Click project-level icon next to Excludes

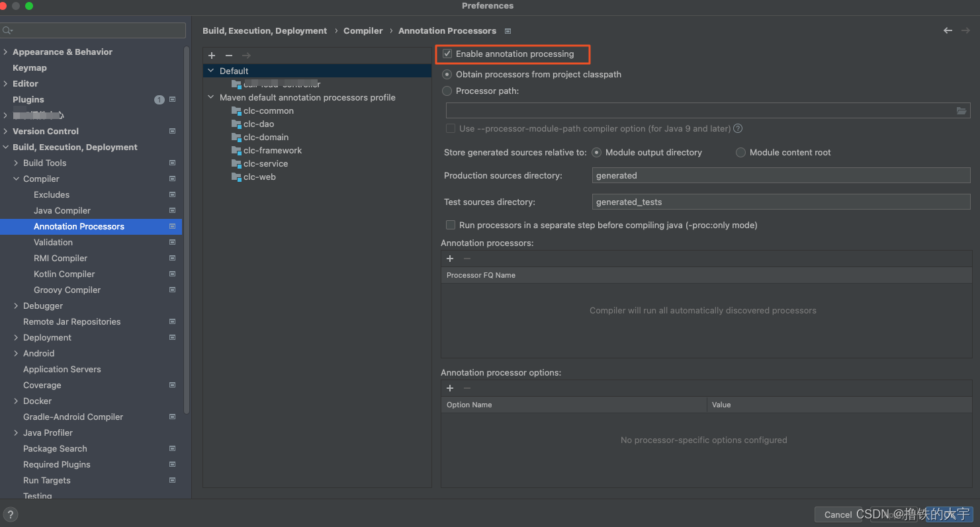172,194
